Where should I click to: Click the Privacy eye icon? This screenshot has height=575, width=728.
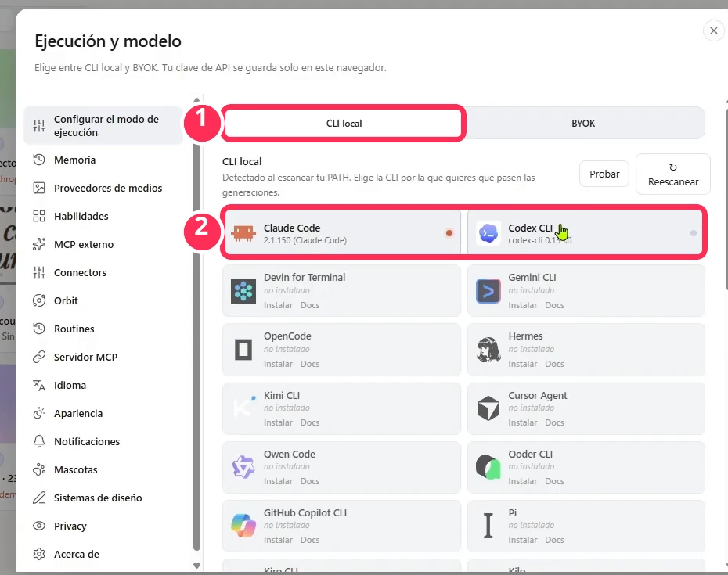coord(39,526)
